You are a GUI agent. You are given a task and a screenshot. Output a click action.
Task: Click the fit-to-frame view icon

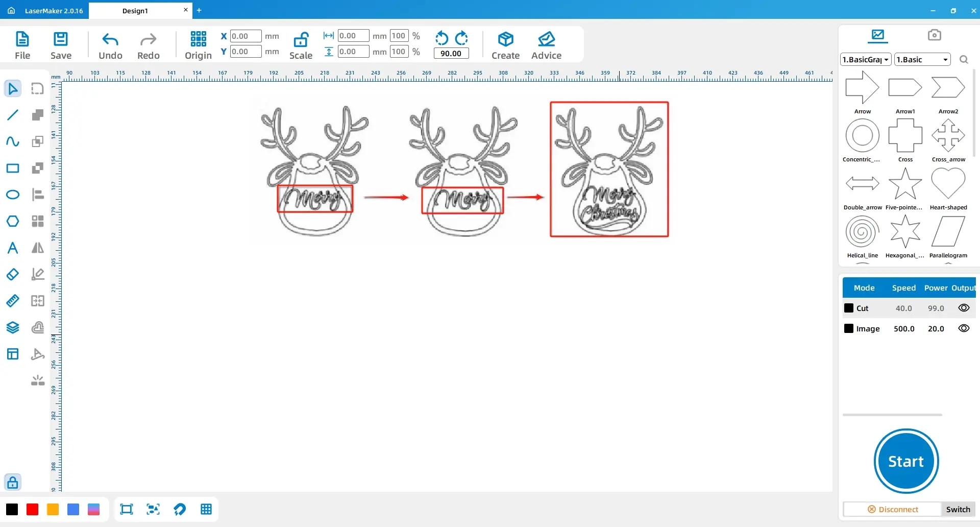(x=127, y=509)
